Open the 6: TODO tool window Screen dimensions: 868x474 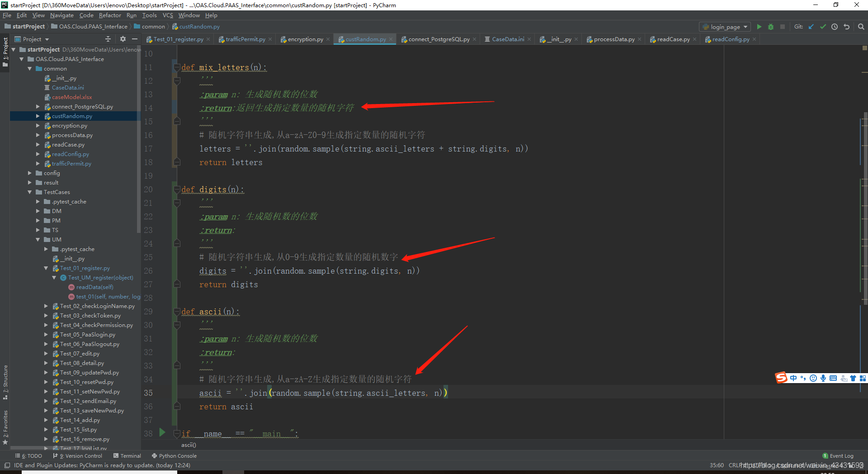[28, 456]
